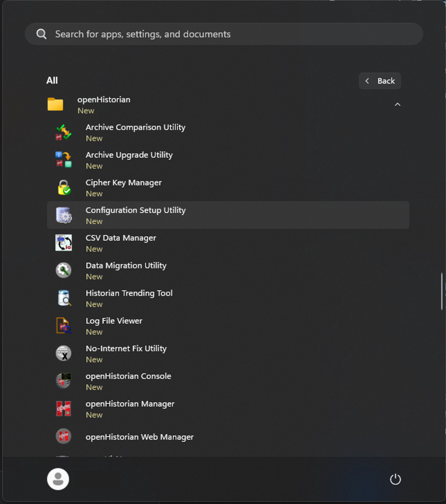Launch No-Internet Fix Utility icon

click(x=64, y=353)
